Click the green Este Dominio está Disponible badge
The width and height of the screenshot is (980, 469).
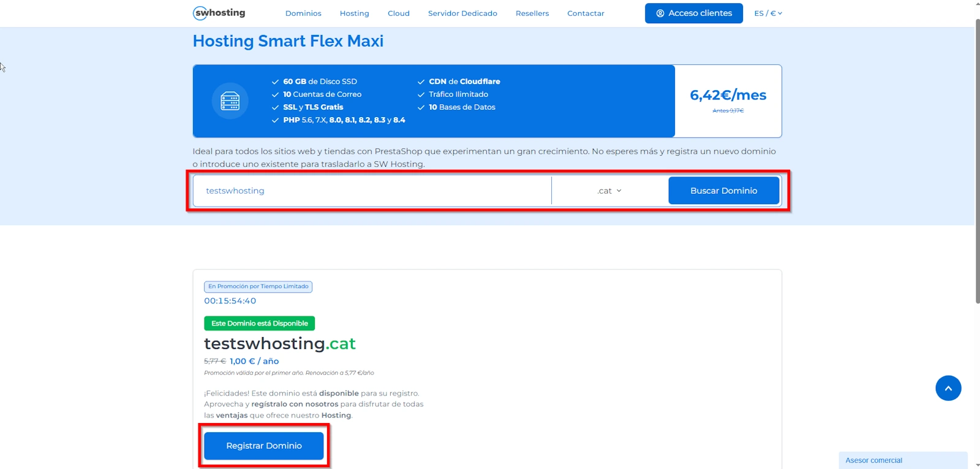(x=259, y=323)
